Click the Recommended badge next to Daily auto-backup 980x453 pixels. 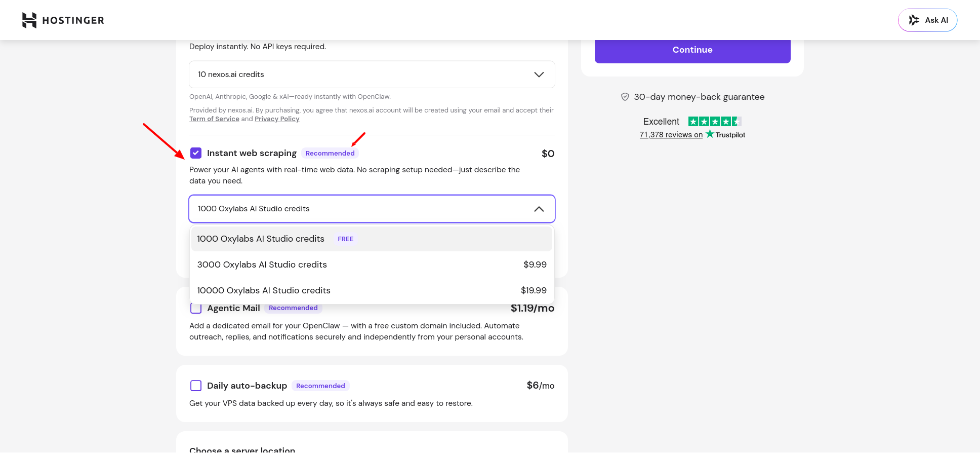[x=320, y=386]
